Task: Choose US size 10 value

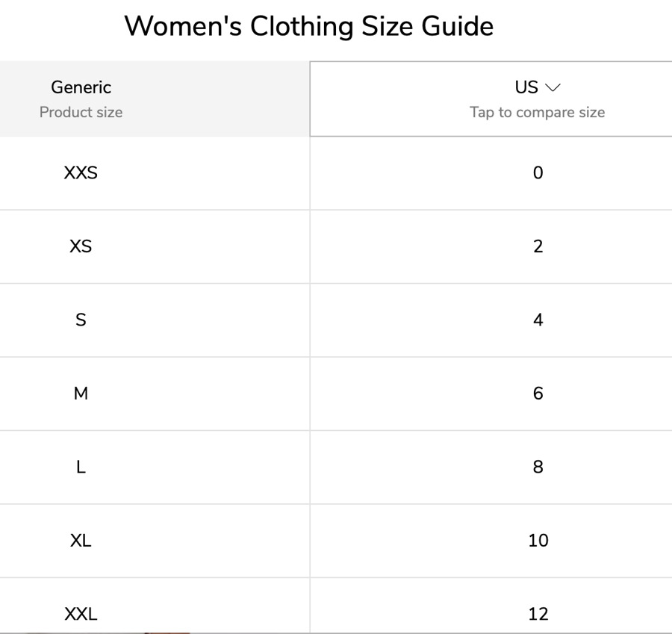Action: pos(538,541)
